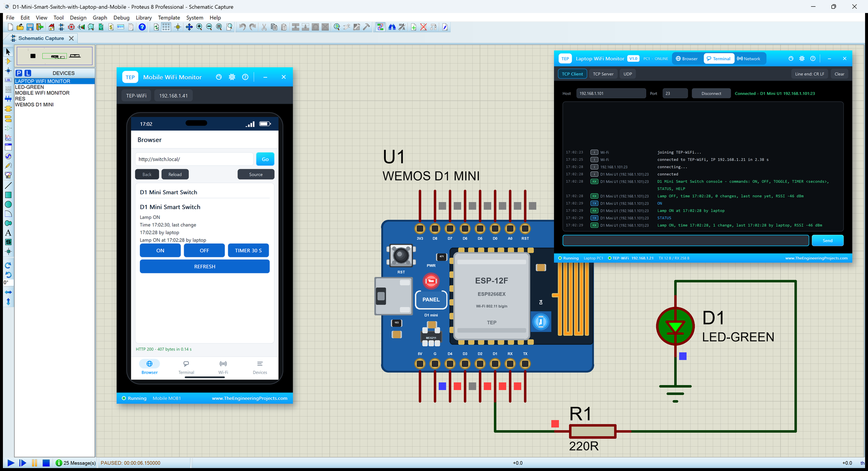This screenshot has width=868, height=471.
Task: Switch to Browser tab in Laptop monitor
Action: coord(687,59)
